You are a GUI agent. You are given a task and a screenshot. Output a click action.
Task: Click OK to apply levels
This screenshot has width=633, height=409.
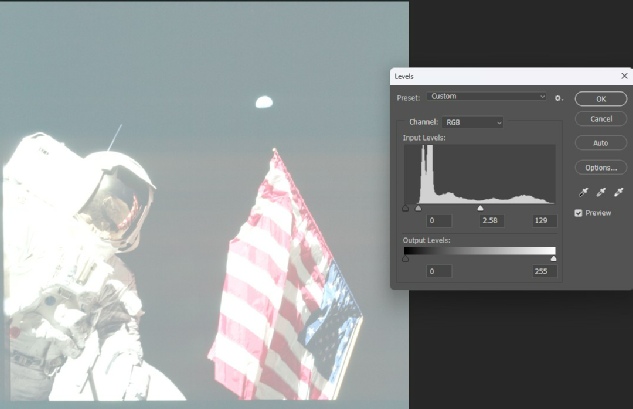600,99
